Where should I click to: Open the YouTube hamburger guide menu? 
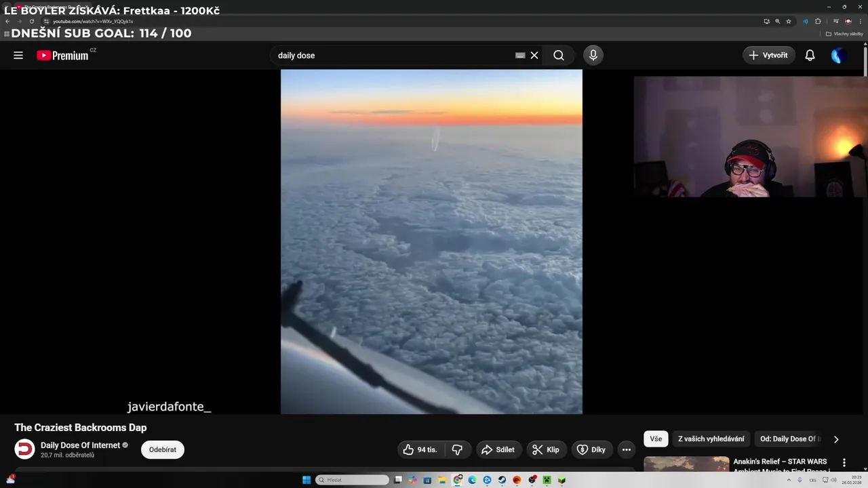coord(18,56)
